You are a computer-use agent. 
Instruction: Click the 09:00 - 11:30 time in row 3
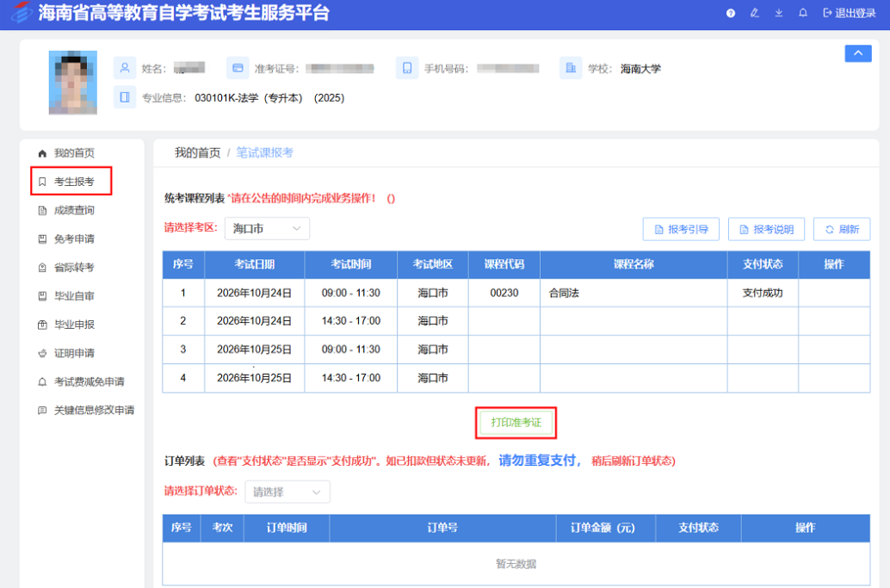click(x=351, y=349)
